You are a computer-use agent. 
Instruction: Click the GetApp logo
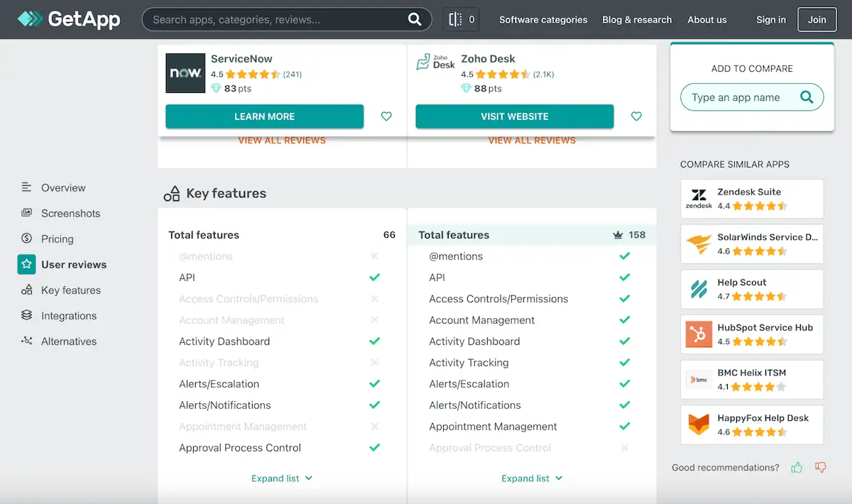pos(67,19)
